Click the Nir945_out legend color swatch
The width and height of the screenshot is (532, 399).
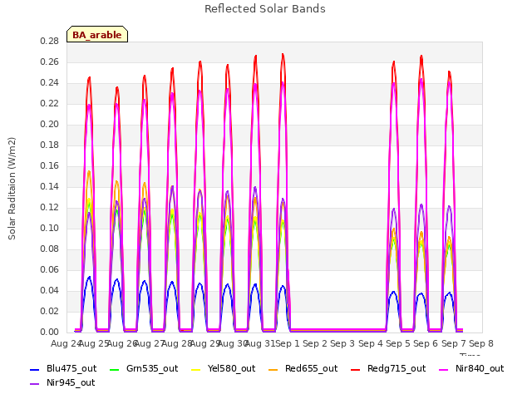35,384
